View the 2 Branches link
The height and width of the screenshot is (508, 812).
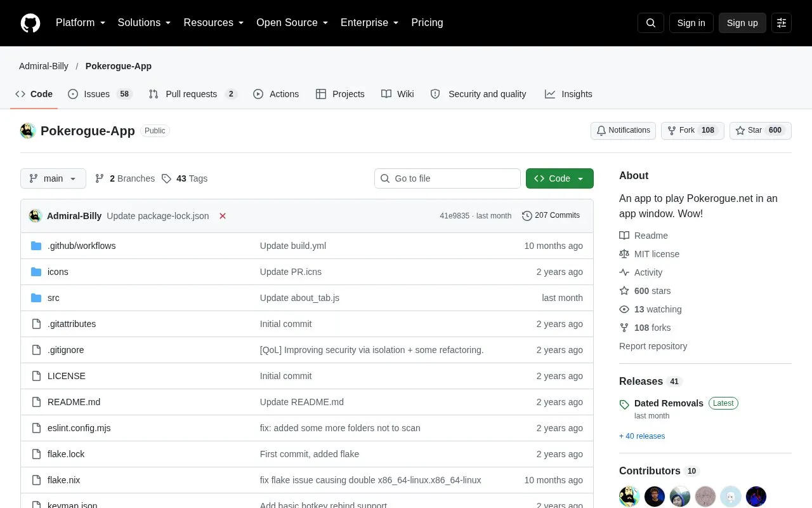tap(125, 178)
